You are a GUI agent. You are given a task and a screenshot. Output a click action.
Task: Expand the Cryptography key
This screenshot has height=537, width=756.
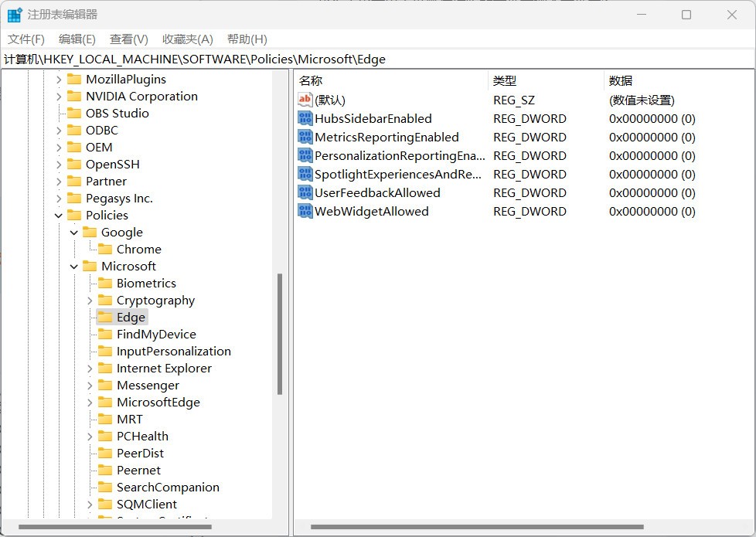pos(90,301)
